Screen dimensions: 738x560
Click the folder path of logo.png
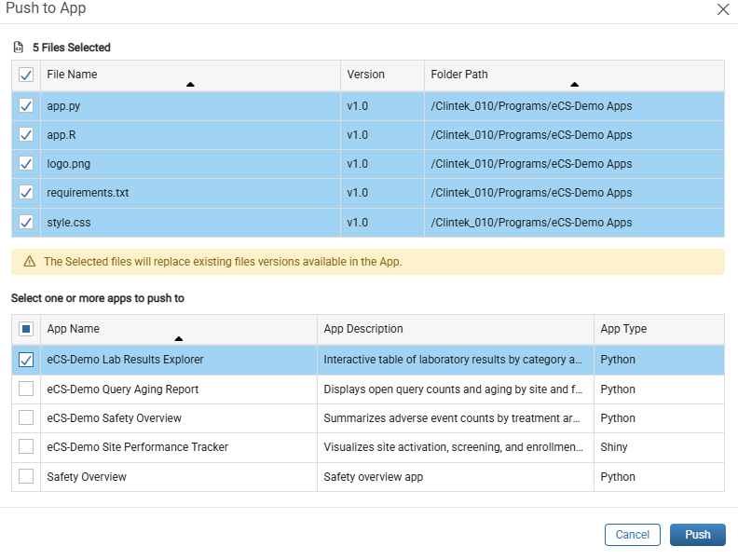click(x=531, y=164)
